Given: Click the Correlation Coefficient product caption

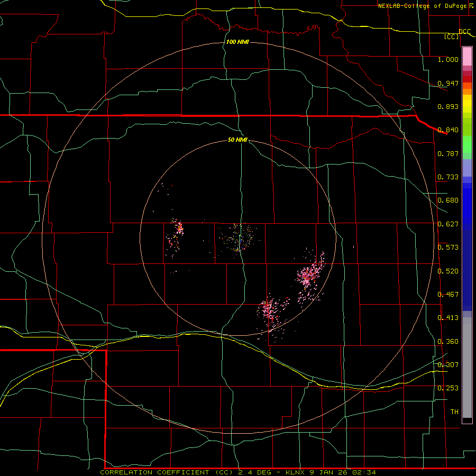Looking at the screenshot, I should pyautogui.click(x=238, y=472).
